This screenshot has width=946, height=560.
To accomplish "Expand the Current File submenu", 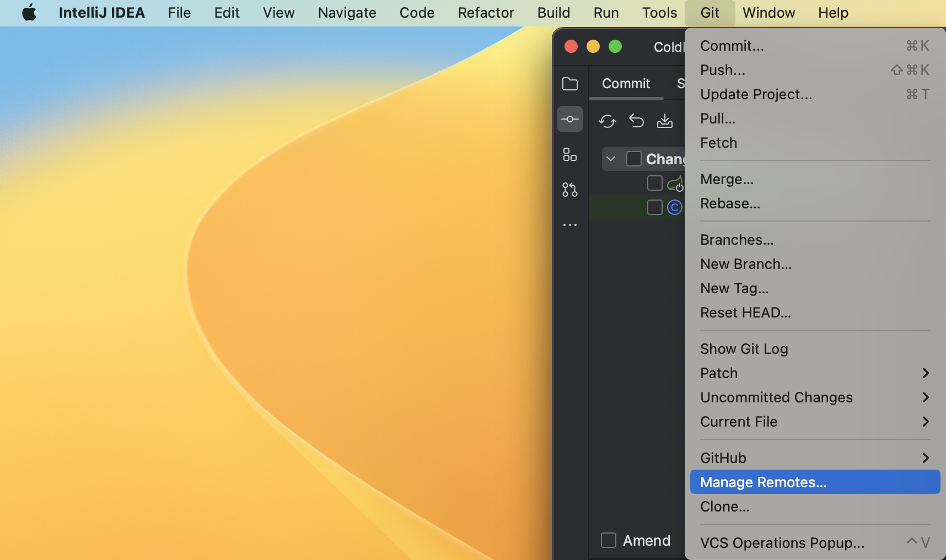I will click(x=815, y=422).
